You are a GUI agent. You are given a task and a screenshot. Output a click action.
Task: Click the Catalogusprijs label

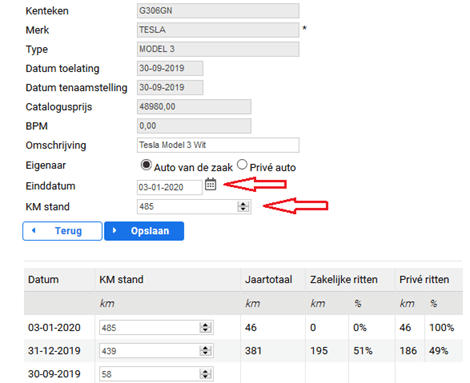(x=59, y=107)
